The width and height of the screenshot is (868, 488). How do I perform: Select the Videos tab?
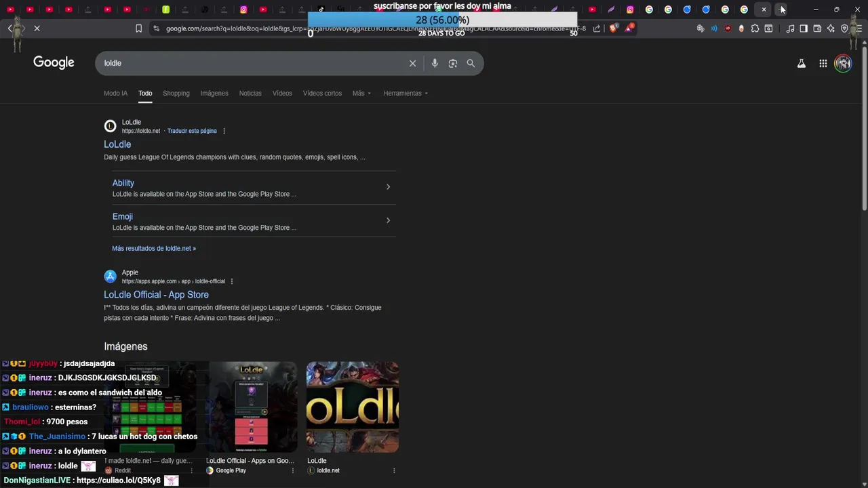click(282, 93)
